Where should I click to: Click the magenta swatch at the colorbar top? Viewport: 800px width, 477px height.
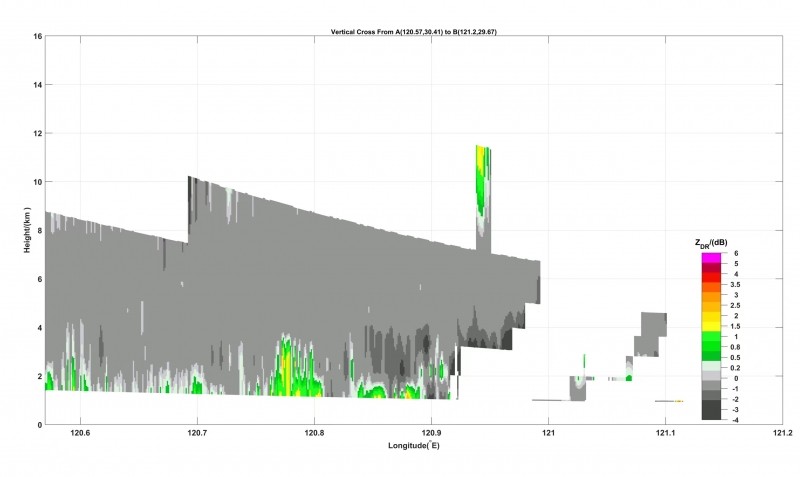[710, 258]
